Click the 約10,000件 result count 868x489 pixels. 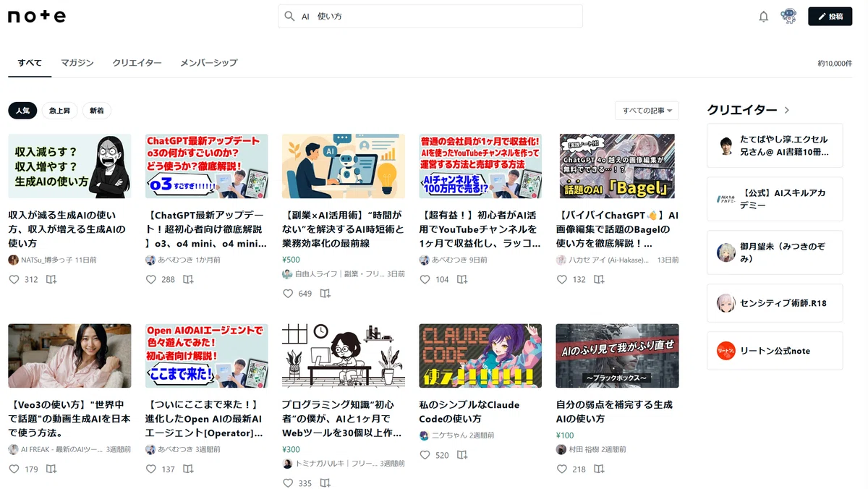tap(835, 64)
